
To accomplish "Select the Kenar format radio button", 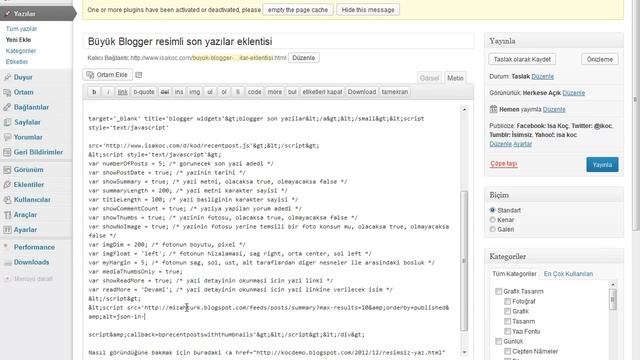I will click(492, 220).
